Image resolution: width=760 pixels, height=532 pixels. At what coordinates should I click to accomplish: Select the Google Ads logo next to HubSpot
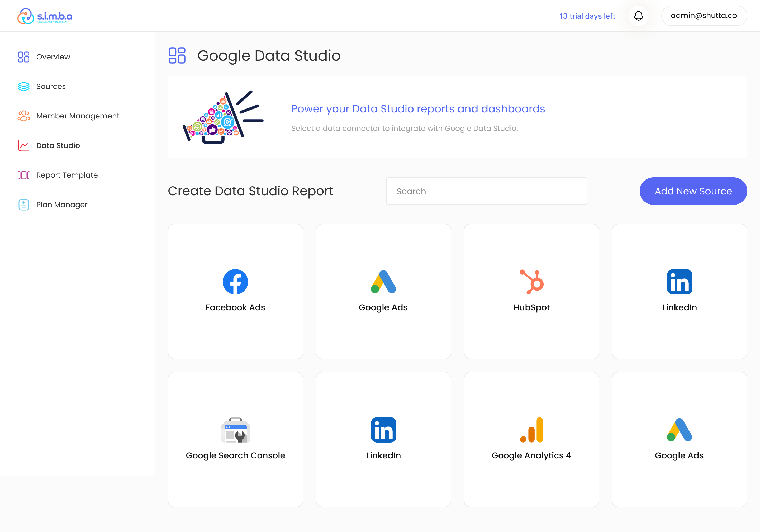[x=383, y=282]
